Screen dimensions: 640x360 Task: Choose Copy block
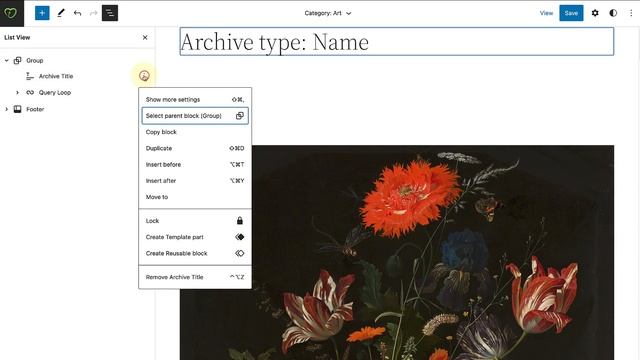point(195,132)
